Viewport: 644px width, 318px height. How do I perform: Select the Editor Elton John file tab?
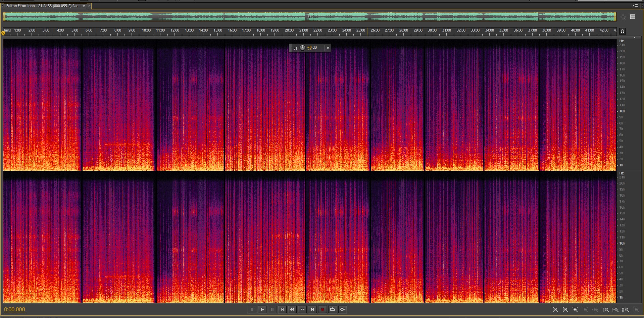click(x=42, y=6)
